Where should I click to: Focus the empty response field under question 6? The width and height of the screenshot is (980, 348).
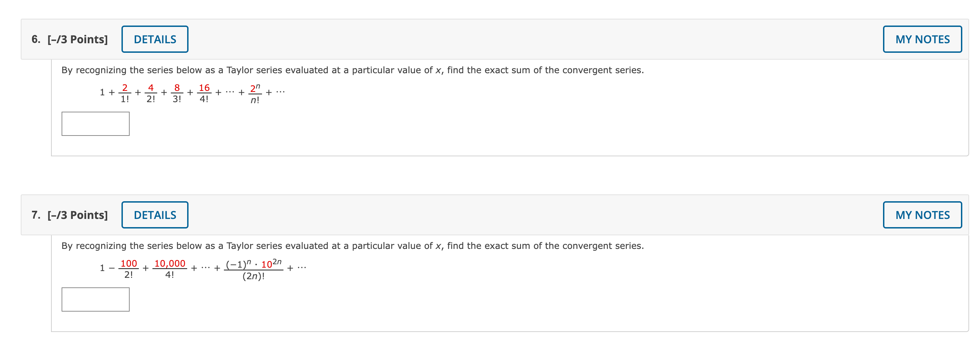point(95,123)
